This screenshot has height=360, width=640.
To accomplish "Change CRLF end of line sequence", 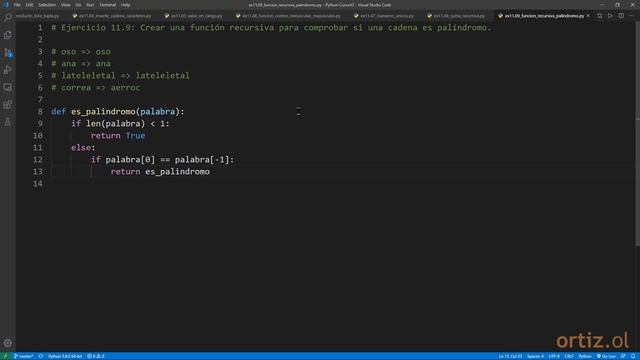I will click(569, 356).
